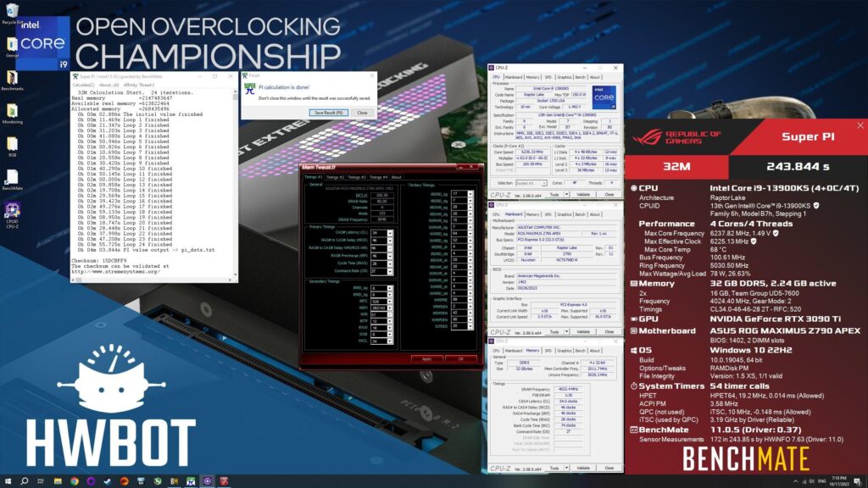Click Validate in top CPU-Z CPU window
The image size is (868, 488).
point(583,195)
